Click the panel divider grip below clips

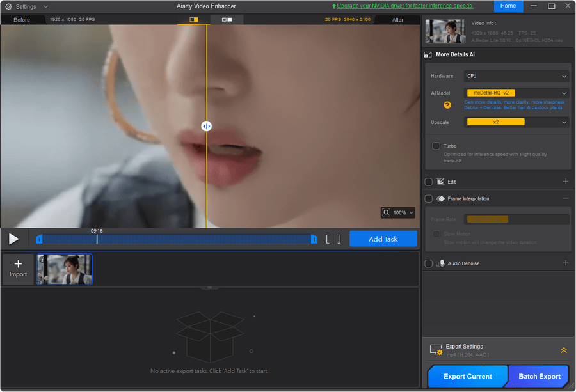[x=210, y=288]
